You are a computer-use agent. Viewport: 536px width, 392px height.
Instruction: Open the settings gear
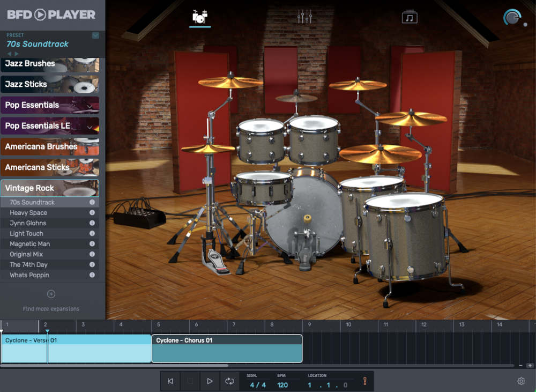[x=521, y=381]
